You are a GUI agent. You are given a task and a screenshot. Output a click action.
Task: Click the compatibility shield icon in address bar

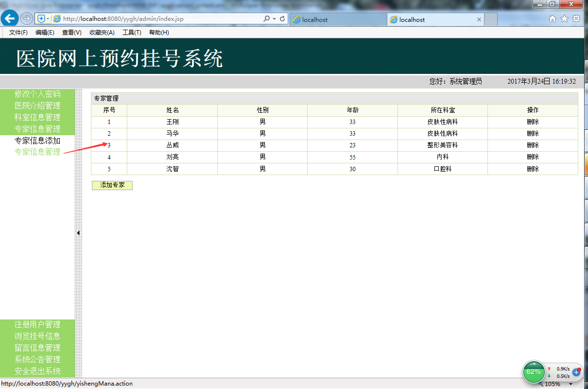point(41,18)
